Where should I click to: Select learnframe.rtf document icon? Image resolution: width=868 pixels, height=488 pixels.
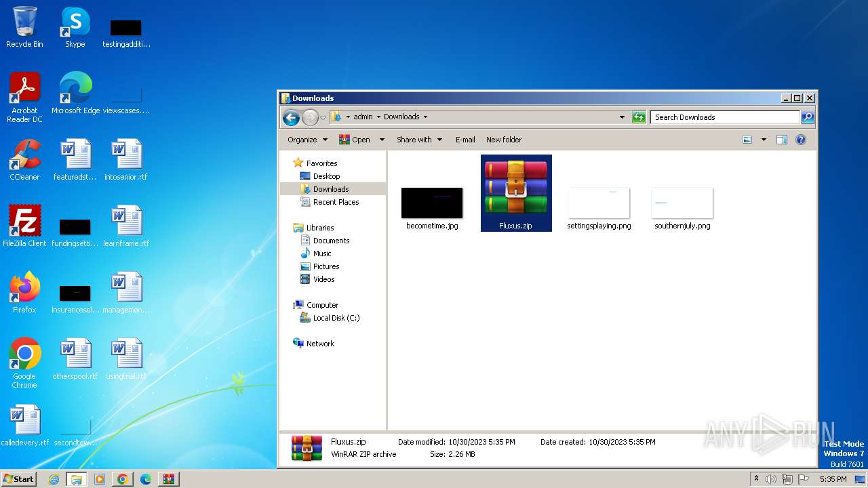tap(126, 226)
